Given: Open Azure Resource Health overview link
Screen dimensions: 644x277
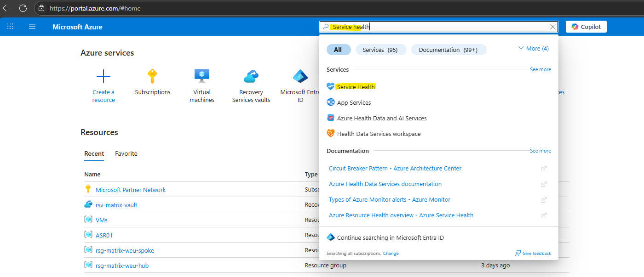Looking at the screenshot, I should pyautogui.click(x=401, y=215).
